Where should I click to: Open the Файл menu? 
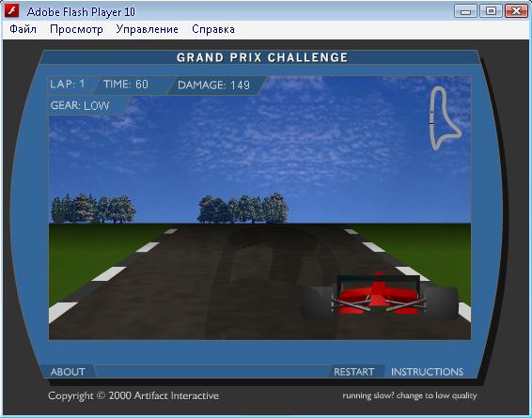coord(23,29)
